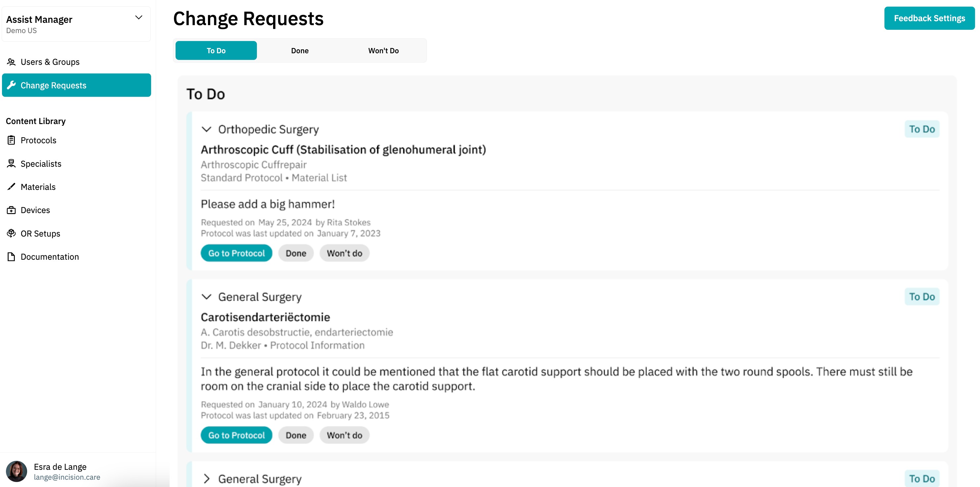
Task: Collapse the Orthopedic Surgery request card
Action: (206, 129)
